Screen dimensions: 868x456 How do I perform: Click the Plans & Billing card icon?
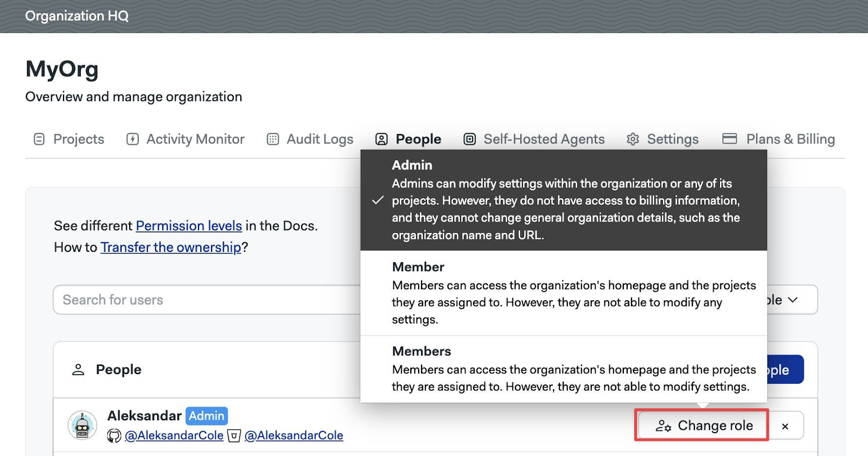click(x=730, y=139)
